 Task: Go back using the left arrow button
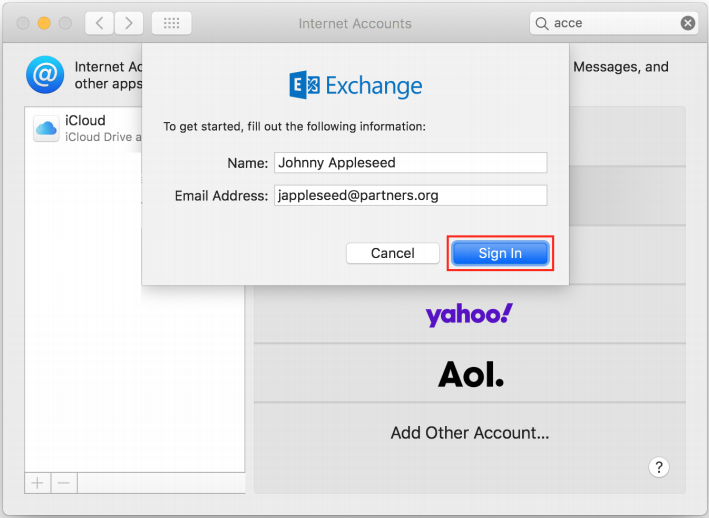click(x=99, y=23)
